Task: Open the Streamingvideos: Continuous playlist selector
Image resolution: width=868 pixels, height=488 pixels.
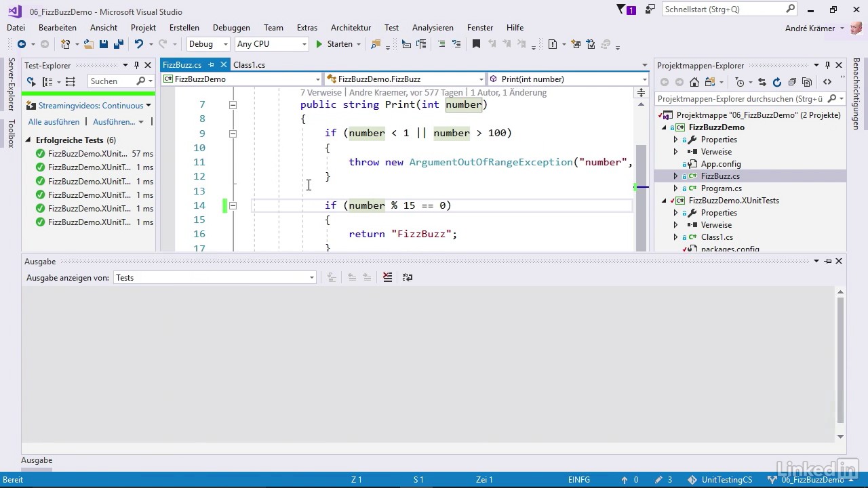Action: click(90, 106)
